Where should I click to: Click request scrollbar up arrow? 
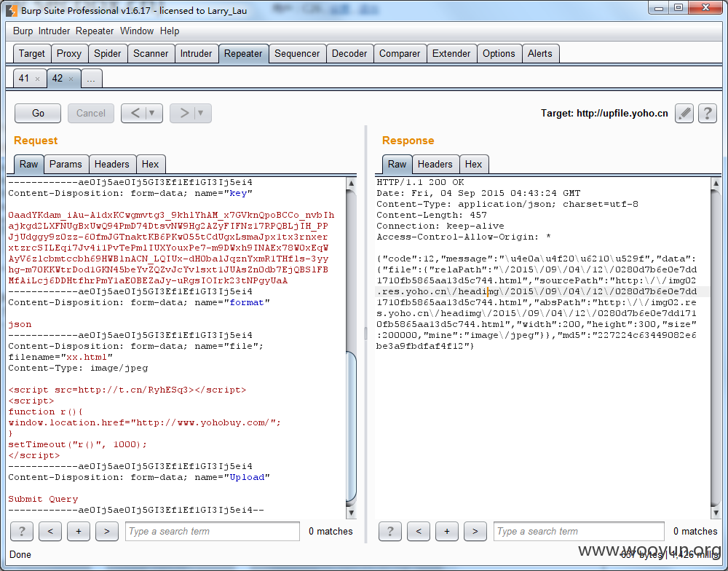tap(352, 183)
